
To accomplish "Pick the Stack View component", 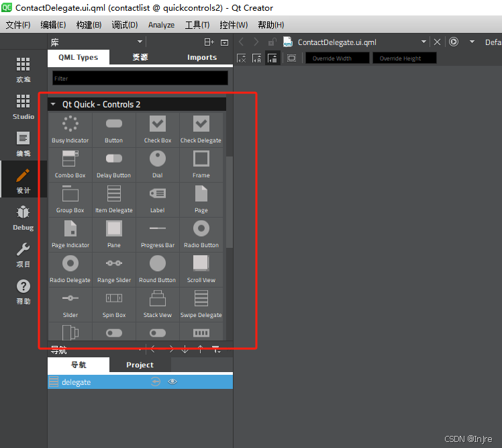I will coord(158,304).
